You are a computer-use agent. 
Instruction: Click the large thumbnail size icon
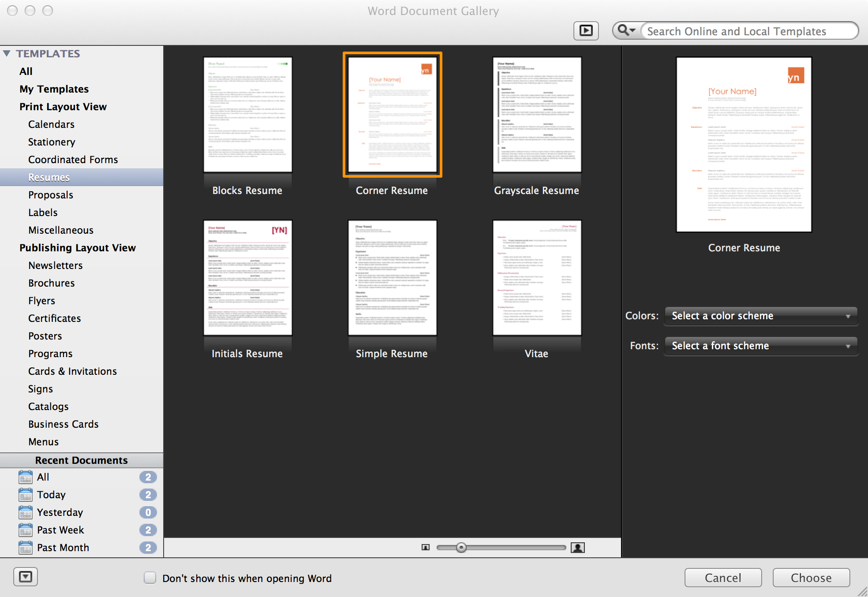pyautogui.click(x=578, y=548)
